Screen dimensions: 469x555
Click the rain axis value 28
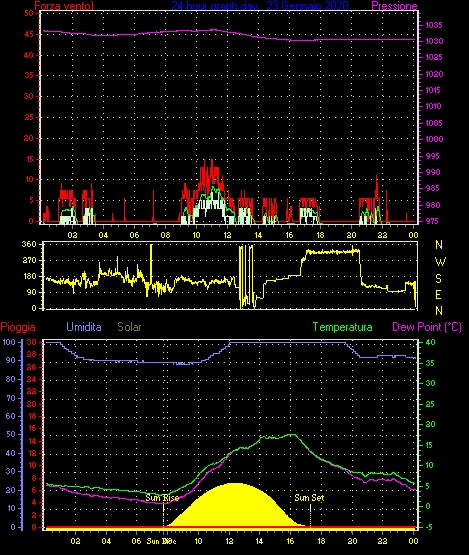click(32, 355)
